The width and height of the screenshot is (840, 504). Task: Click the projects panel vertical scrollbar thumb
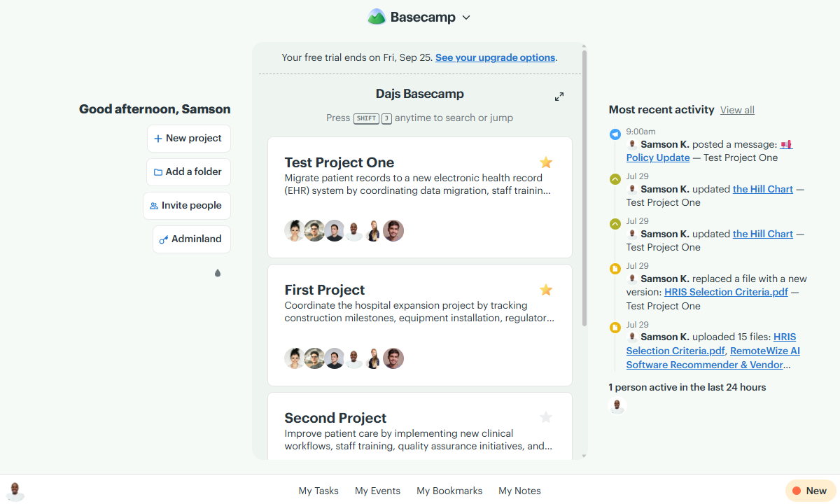click(x=584, y=188)
